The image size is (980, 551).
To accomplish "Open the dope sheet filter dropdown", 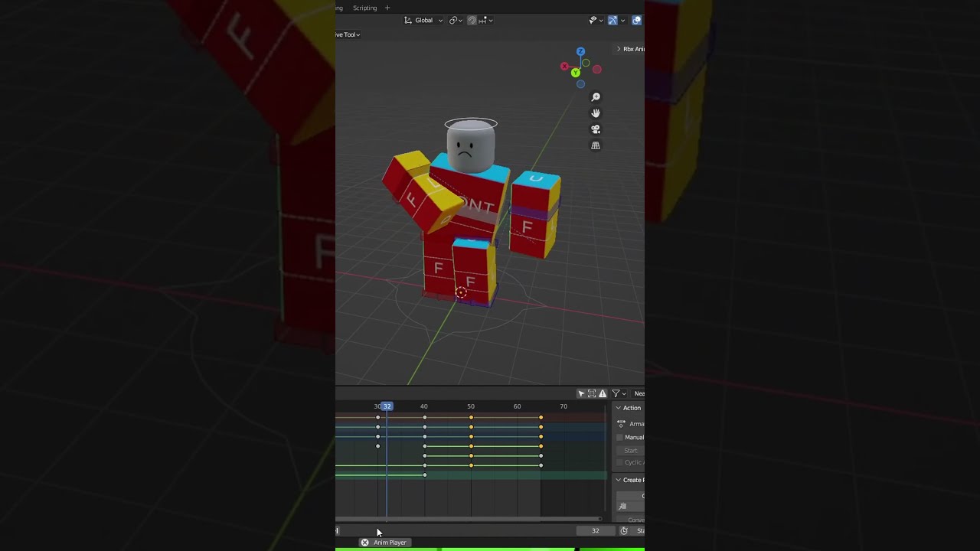I will 619,393.
